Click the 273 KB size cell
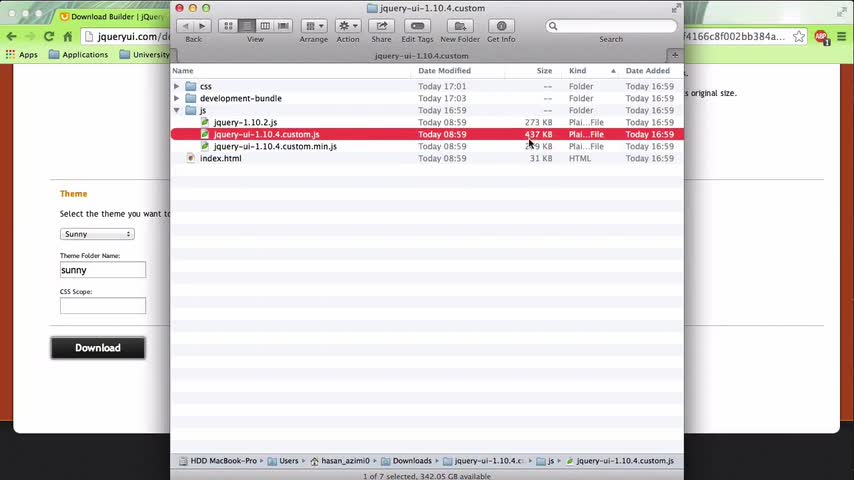 pos(538,122)
